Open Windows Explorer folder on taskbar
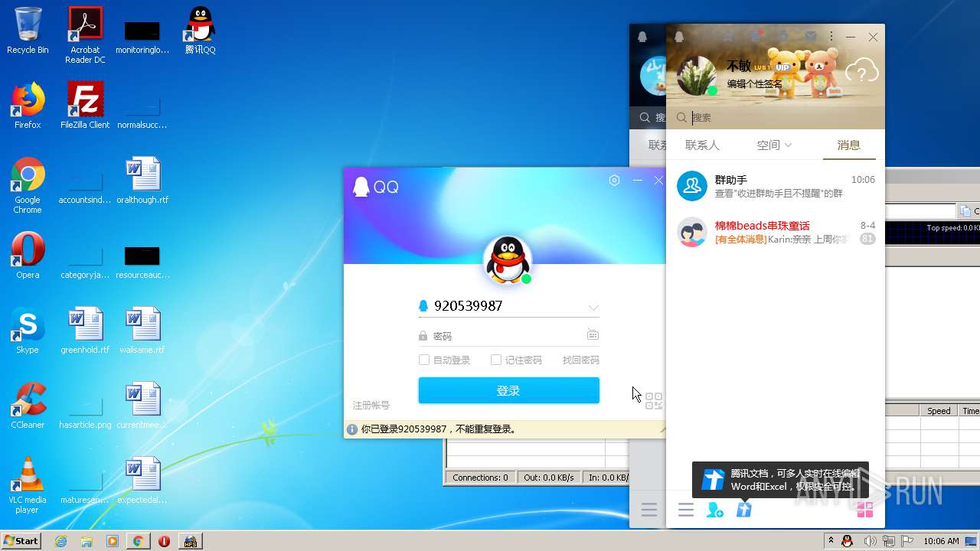 87,541
